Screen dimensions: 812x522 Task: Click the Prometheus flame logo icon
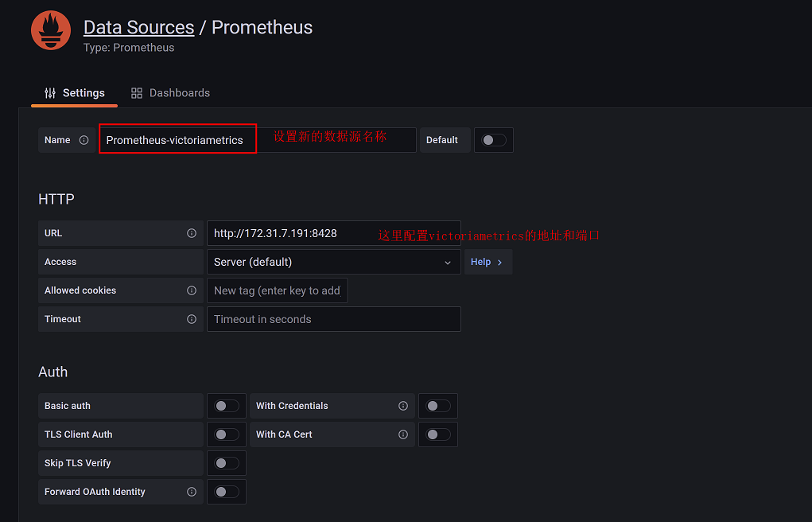pos(51,30)
